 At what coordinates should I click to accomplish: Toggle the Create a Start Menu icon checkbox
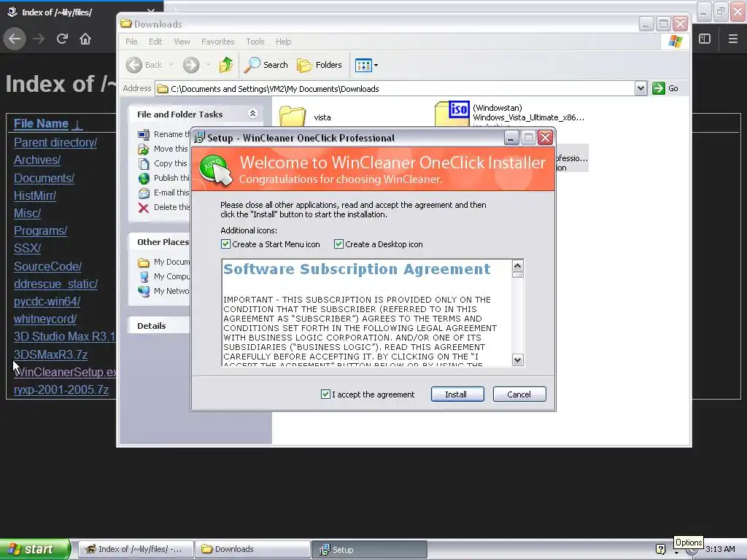(x=226, y=244)
